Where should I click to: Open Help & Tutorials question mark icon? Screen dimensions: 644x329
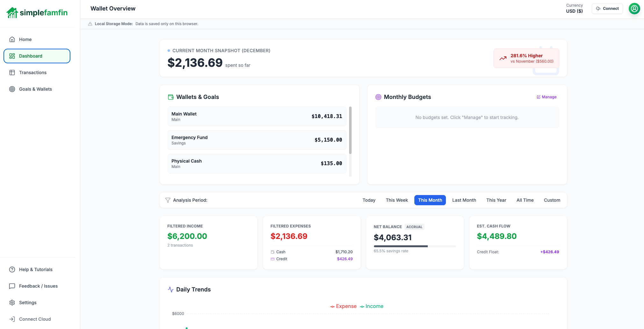[x=12, y=269]
